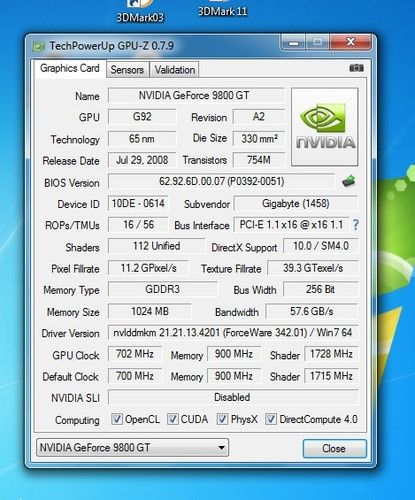Click the PCI-E 1.1 x16 bus interface value

coord(291,225)
